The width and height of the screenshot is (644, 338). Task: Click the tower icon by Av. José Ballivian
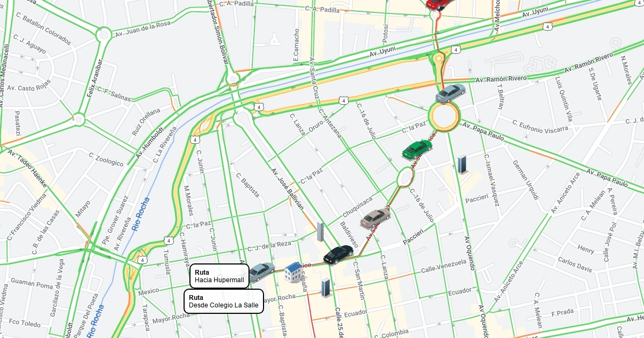click(320, 232)
